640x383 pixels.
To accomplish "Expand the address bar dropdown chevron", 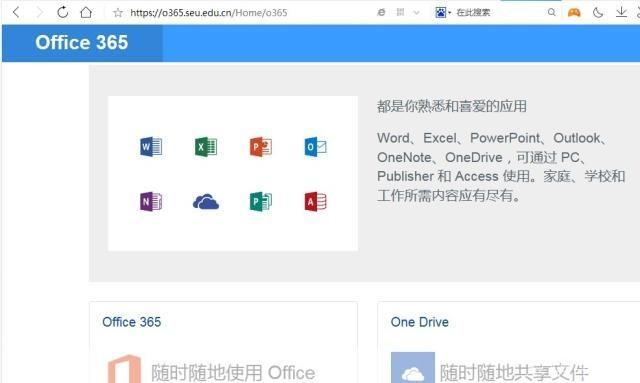I will click(x=416, y=13).
